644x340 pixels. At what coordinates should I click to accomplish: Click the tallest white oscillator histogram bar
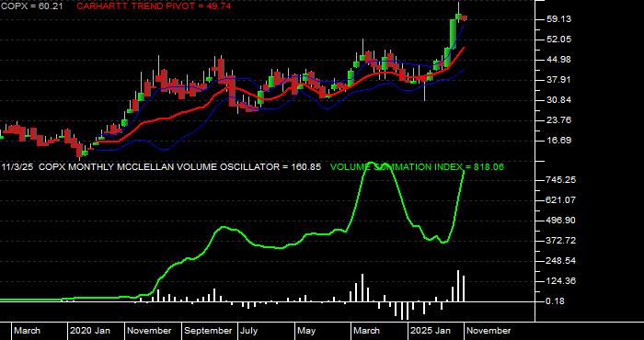[458, 286]
